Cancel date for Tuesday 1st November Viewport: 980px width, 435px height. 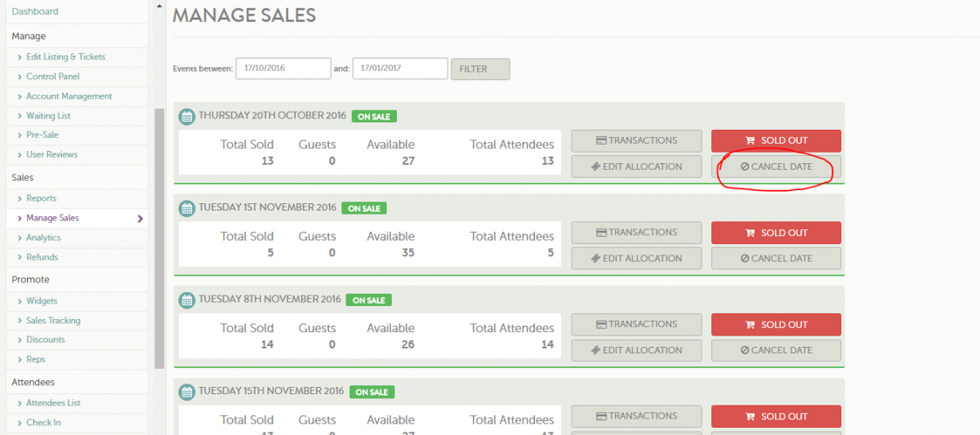776,259
